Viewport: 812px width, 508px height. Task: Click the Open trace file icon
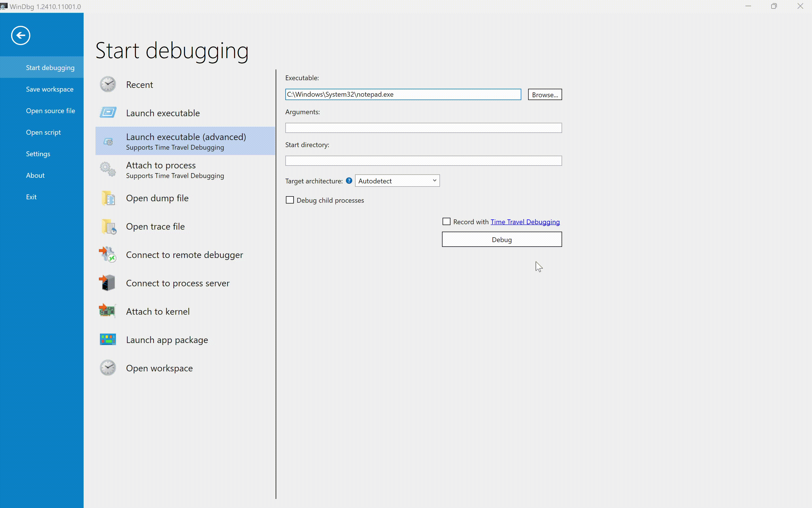(x=109, y=227)
